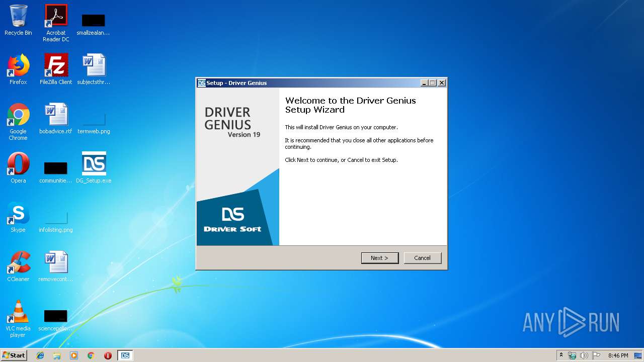Click the 8:46 PM system clock
644x362 pixels.
click(x=618, y=355)
